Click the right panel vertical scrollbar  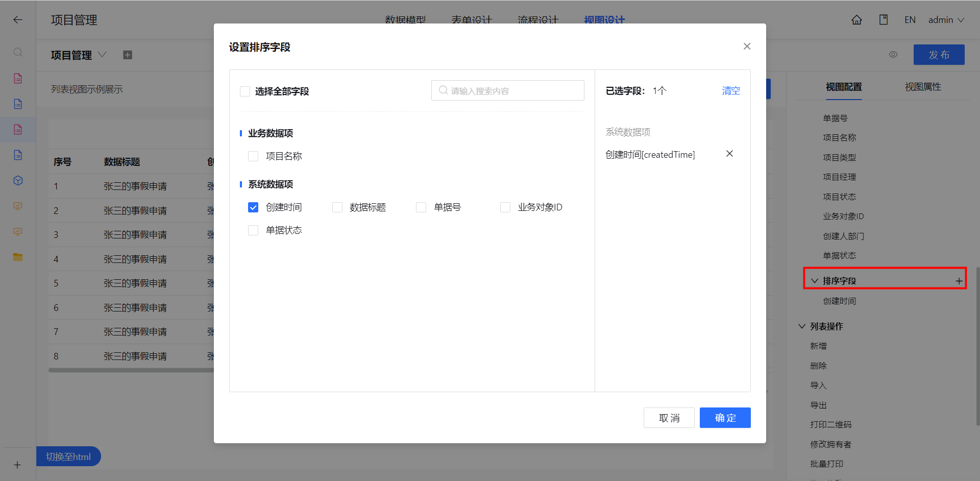(977, 346)
